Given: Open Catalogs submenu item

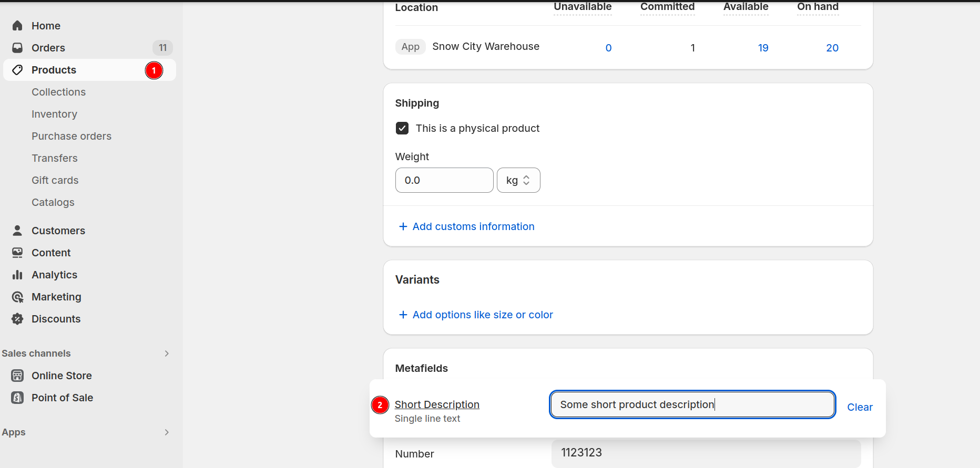Looking at the screenshot, I should pyautogui.click(x=53, y=202).
